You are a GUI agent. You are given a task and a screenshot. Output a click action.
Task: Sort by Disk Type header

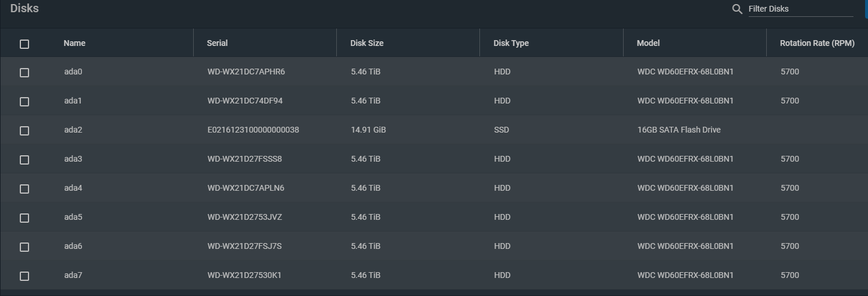pyautogui.click(x=511, y=43)
